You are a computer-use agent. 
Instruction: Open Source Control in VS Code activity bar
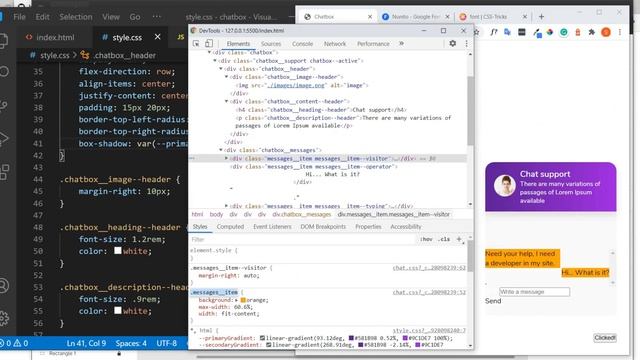tap(4, 106)
